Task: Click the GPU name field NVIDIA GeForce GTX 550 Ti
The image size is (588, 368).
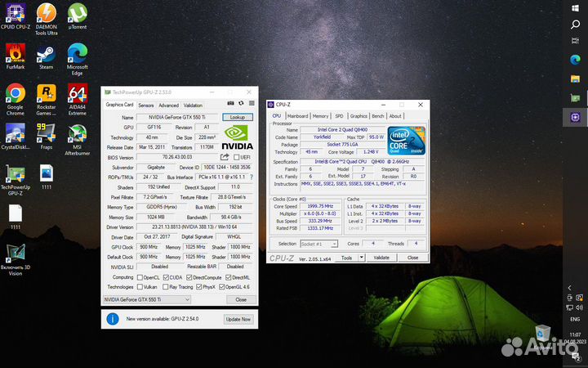Action: (177, 117)
